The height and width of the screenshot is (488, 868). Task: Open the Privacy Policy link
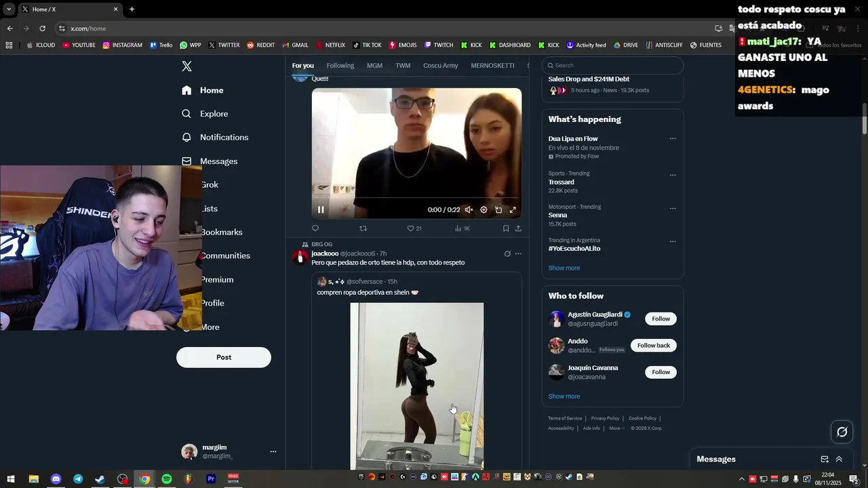605,418
